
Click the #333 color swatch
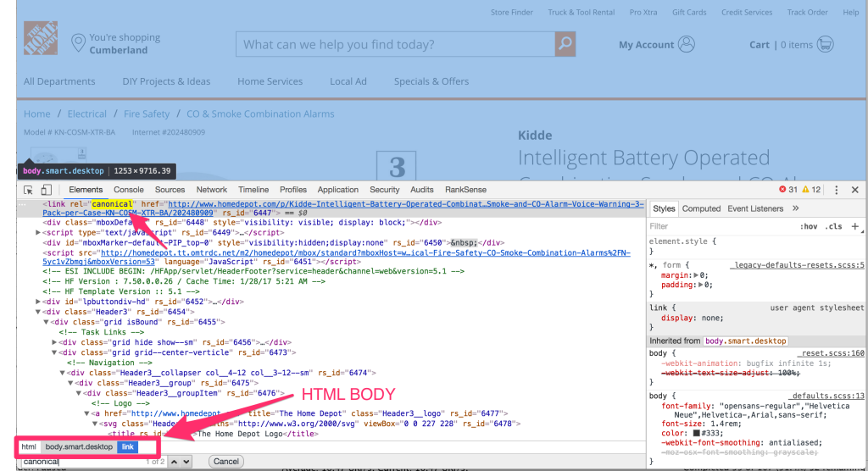[x=697, y=433]
